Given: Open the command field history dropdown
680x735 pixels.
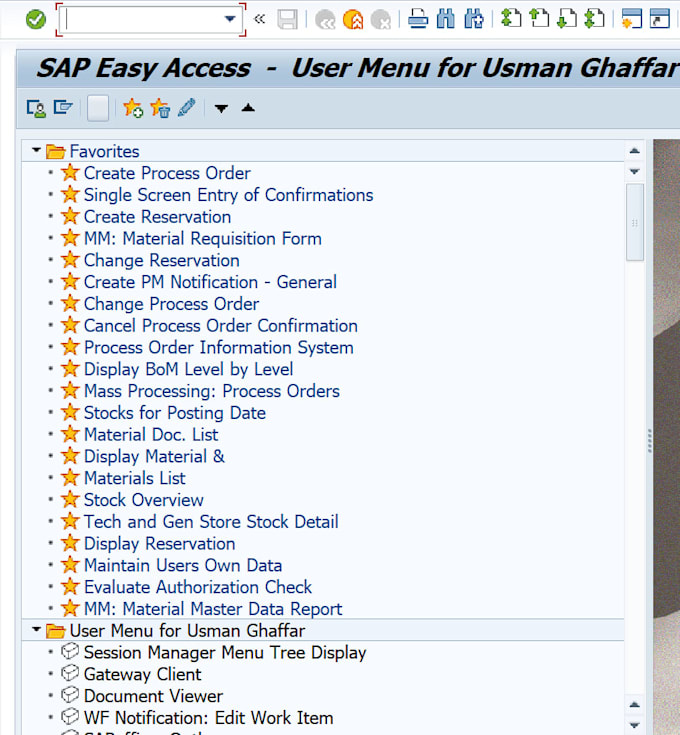Looking at the screenshot, I should [x=230, y=19].
